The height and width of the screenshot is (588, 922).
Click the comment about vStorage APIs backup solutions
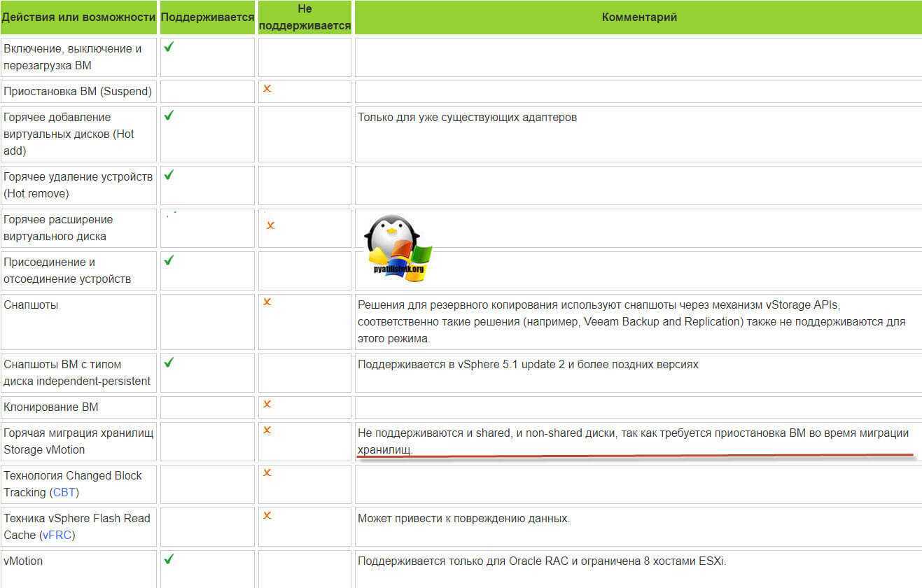pos(631,321)
